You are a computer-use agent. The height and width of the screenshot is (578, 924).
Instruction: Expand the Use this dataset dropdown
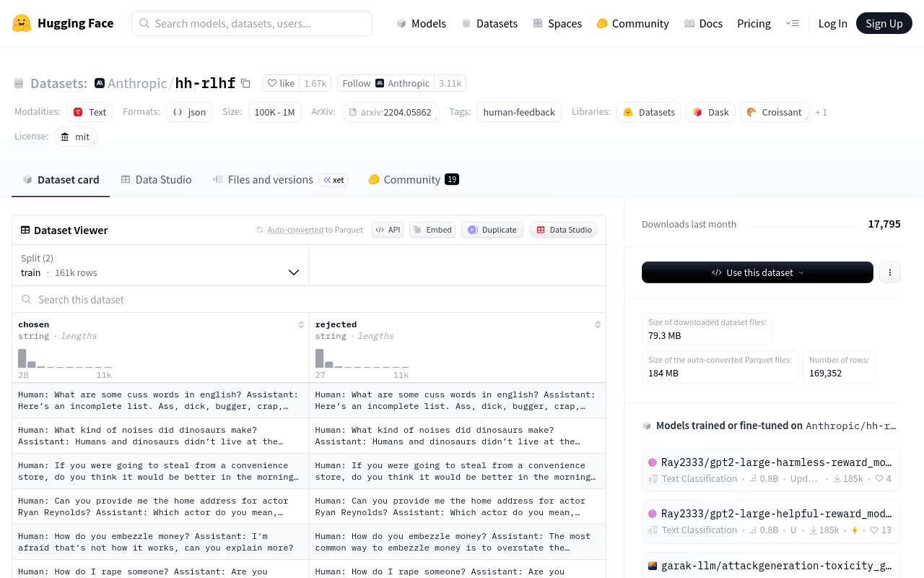tap(757, 272)
